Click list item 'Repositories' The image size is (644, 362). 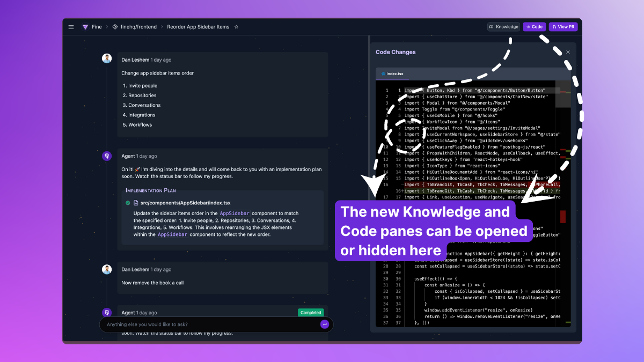pos(142,95)
